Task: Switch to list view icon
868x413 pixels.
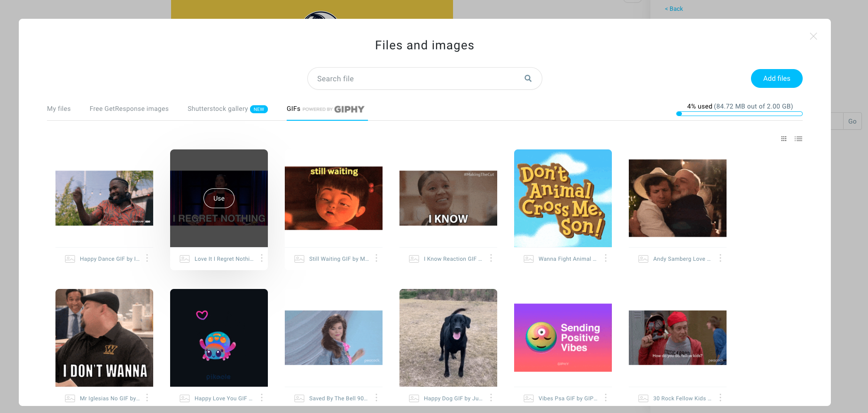Action: click(x=798, y=139)
